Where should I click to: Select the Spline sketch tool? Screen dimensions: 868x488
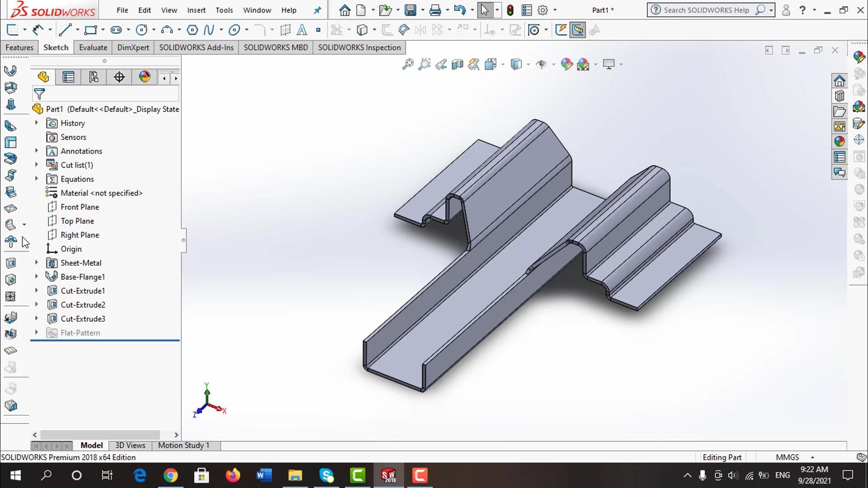(x=208, y=30)
